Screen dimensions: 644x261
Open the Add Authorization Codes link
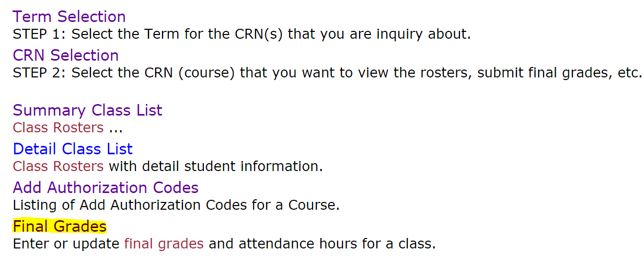pos(106,188)
